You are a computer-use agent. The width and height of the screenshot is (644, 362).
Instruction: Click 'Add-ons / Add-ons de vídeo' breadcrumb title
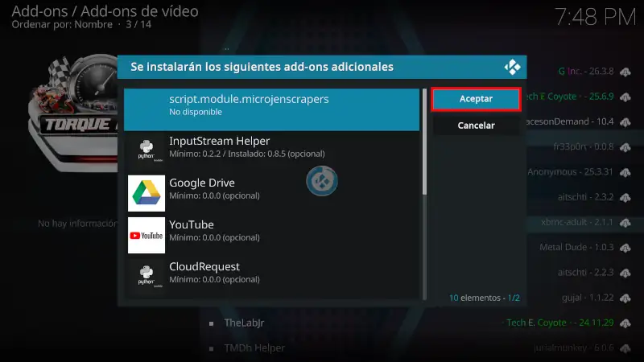click(105, 11)
